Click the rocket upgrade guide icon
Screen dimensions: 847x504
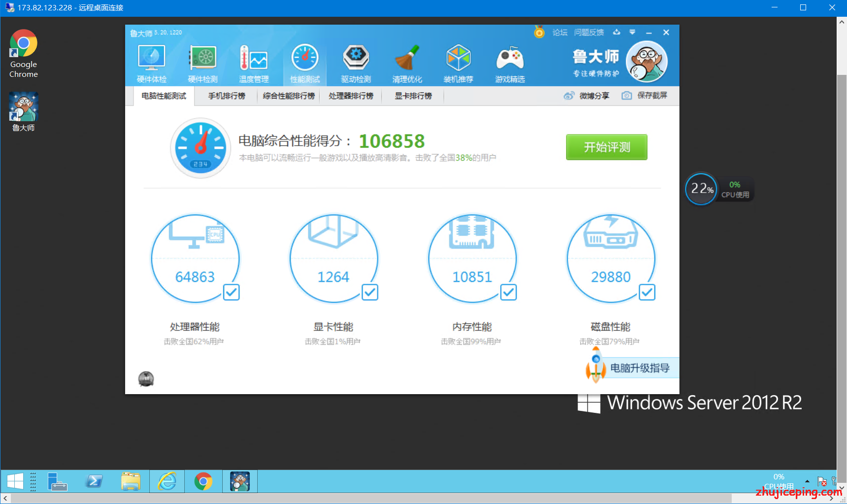click(596, 365)
